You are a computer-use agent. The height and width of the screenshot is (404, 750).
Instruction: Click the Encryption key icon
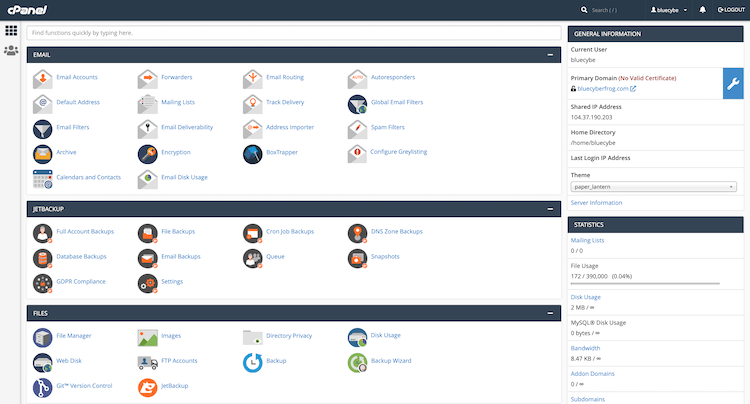[147, 154]
